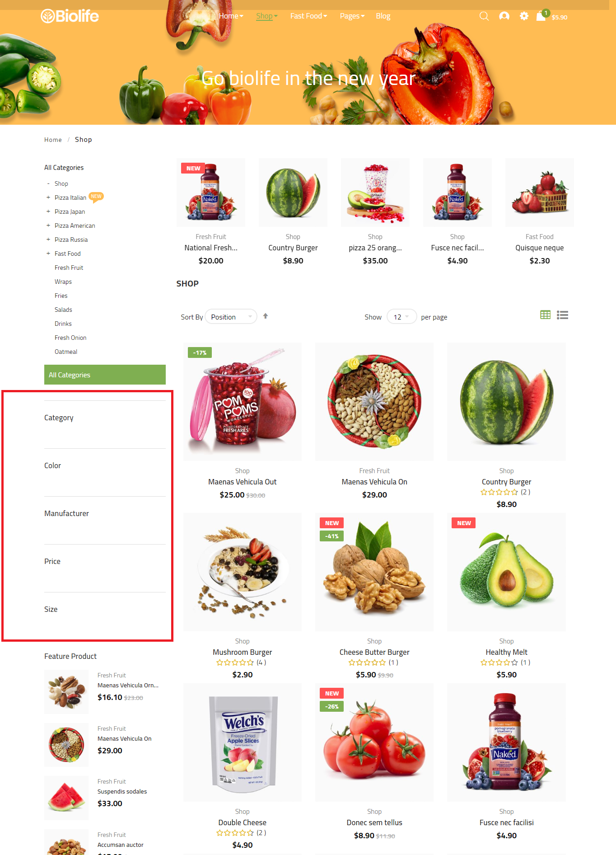Expand Pizza Italian category plus sign

click(x=48, y=197)
